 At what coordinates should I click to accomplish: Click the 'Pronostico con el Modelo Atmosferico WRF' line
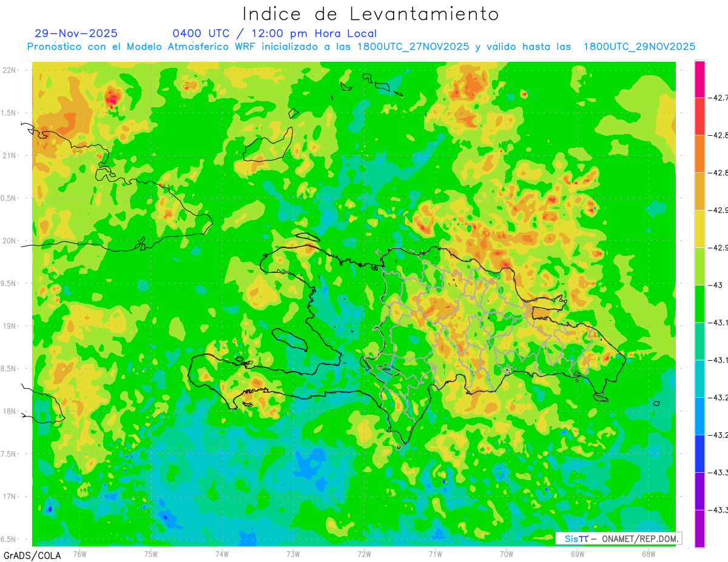point(361,47)
